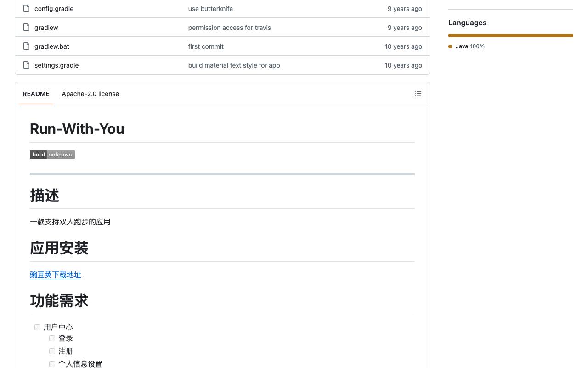Switch to the README tab
Image resolution: width=588 pixels, height=368 pixels.
point(36,94)
